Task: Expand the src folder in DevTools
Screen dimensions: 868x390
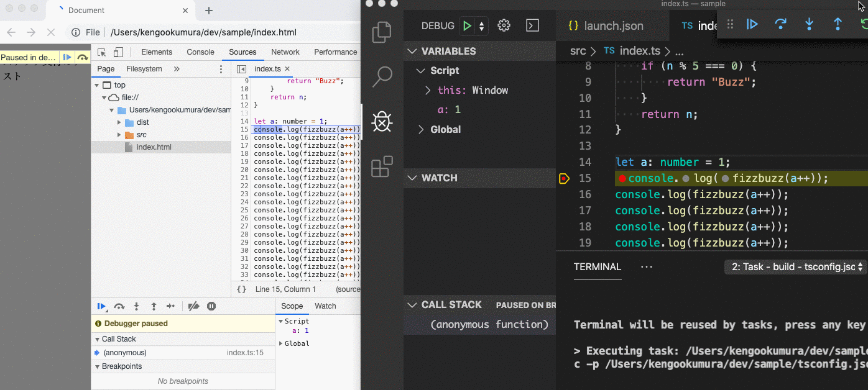Action: click(x=119, y=135)
